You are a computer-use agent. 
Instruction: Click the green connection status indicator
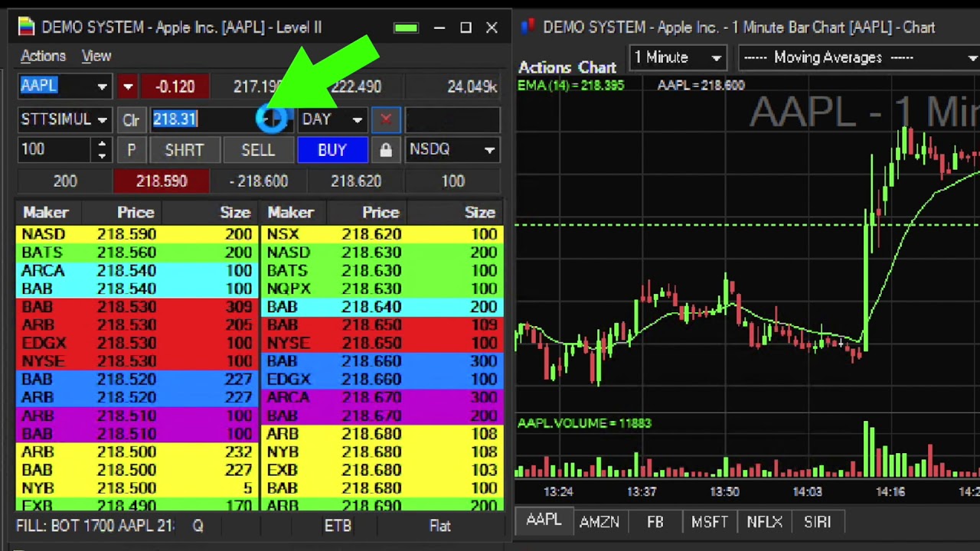pos(406,28)
